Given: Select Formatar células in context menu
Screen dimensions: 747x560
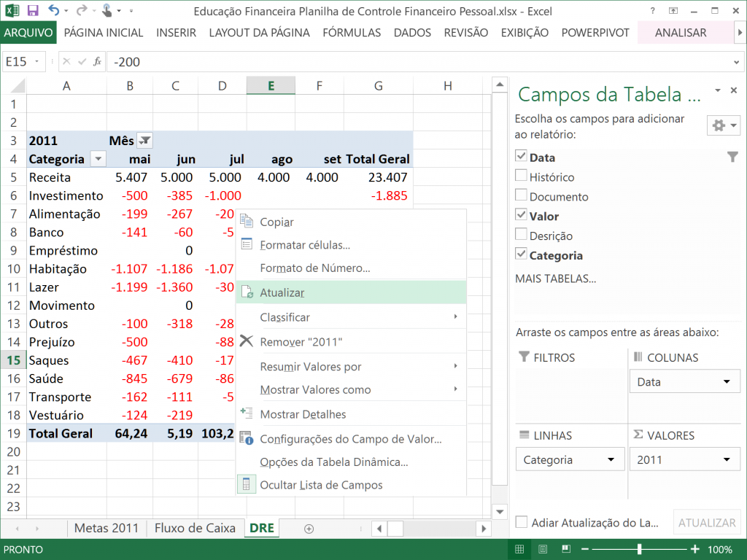Looking at the screenshot, I should tap(351, 245).
